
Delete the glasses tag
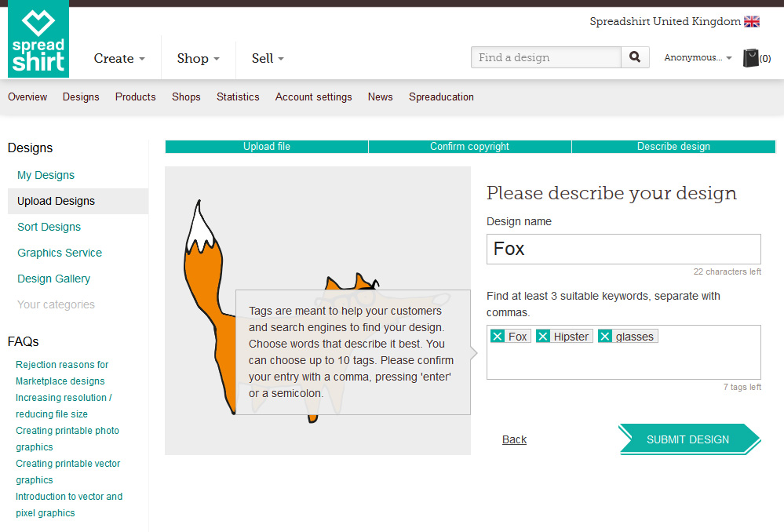click(605, 337)
